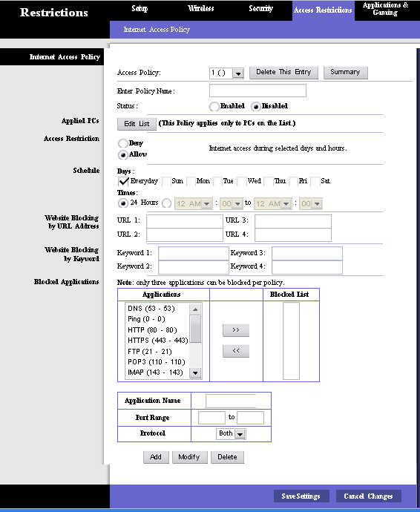Open the Wireless tab
The width and height of the screenshot is (420, 512).
[201, 8]
